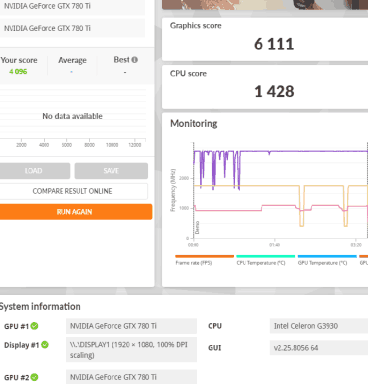Toggle Frame rate (FPS) legend entry
This screenshot has height=384, width=368.
(204, 260)
